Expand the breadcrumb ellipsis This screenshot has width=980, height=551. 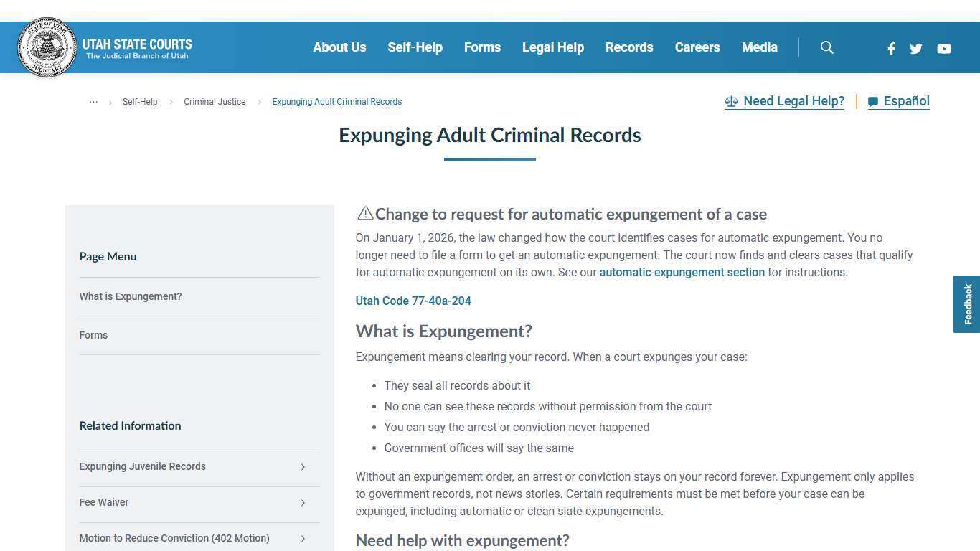93,101
